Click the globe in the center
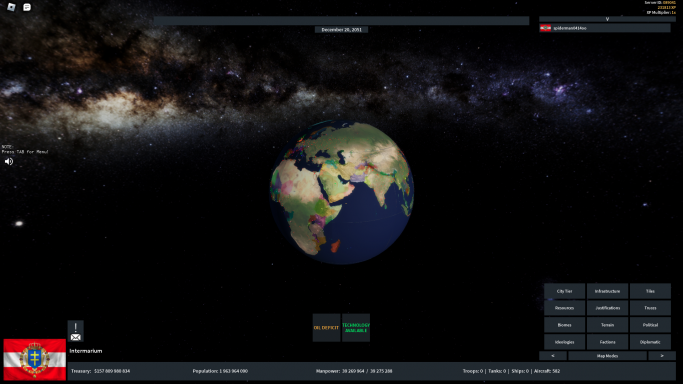The width and height of the screenshot is (683, 384). (x=342, y=192)
